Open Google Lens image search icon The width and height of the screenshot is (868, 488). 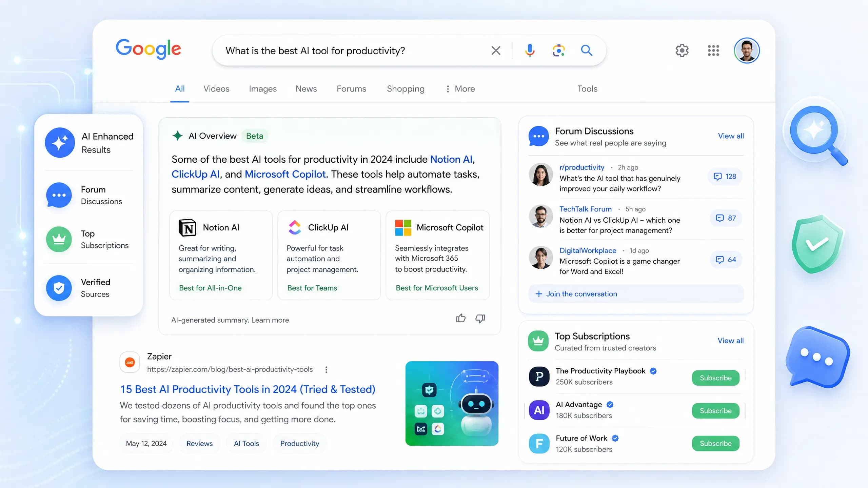558,50
